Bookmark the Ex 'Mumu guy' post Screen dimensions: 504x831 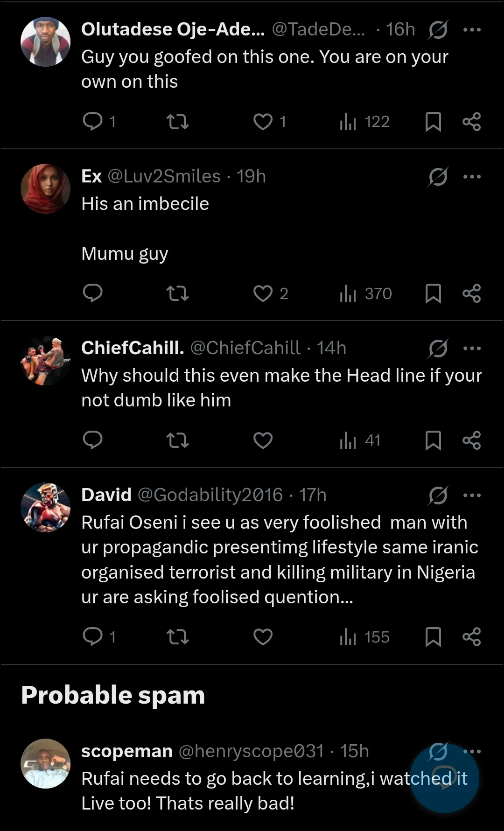pos(433,294)
